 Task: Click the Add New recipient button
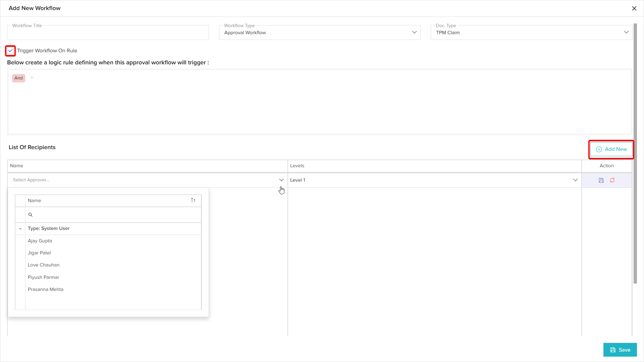[611, 149]
